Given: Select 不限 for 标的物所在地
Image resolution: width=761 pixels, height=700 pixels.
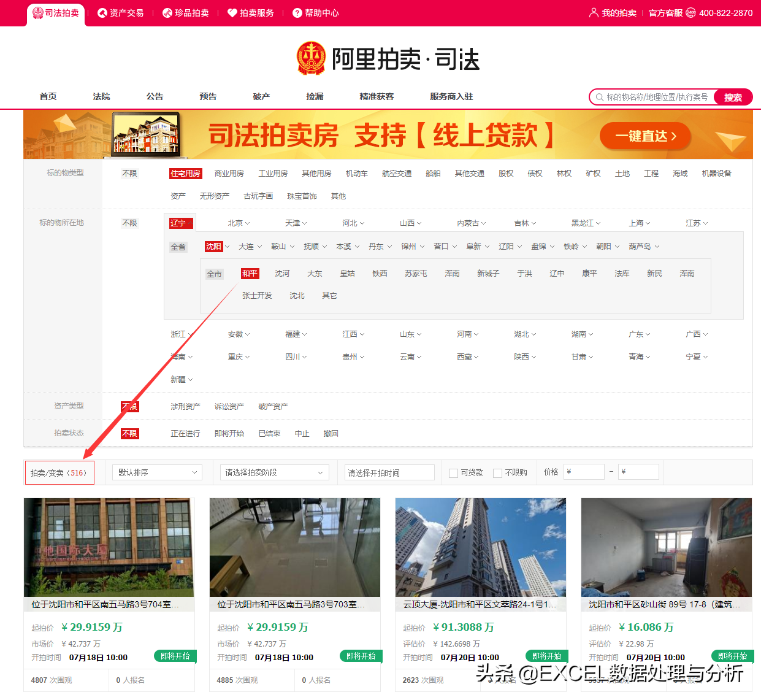Looking at the screenshot, I should click(129, 223).
